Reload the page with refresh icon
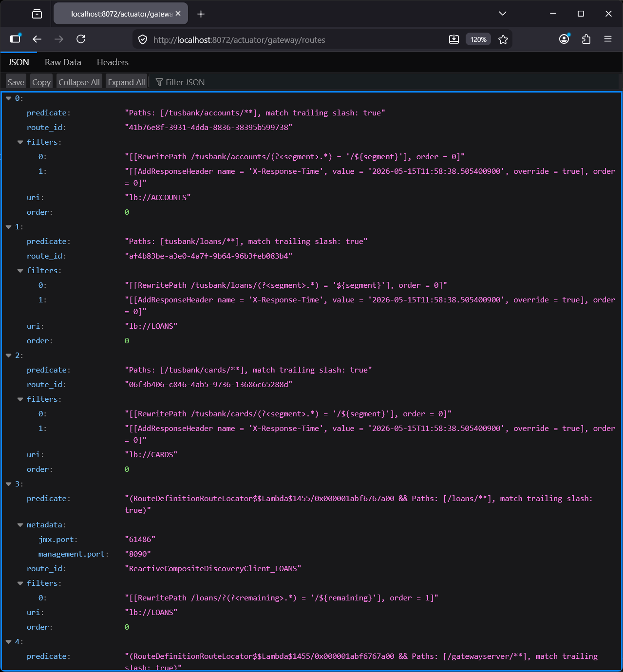The height and width of the screenshot is (672, 623). (81, 39)
